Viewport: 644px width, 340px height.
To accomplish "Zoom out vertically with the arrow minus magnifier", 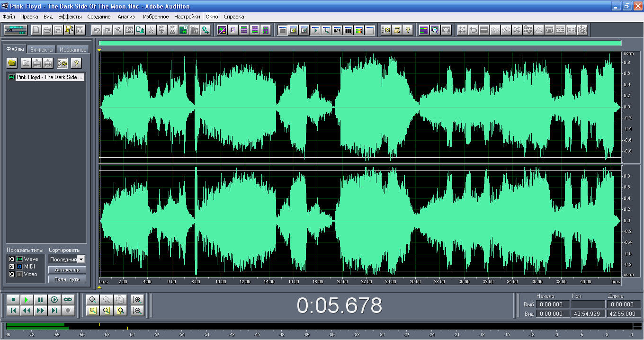I will point(137,311).
